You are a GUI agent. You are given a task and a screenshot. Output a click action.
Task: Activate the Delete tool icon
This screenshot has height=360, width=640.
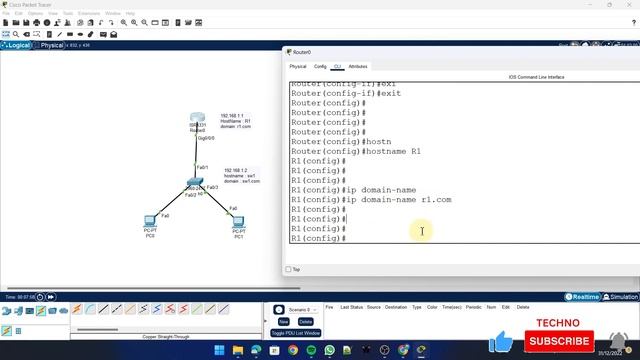pos(27,34)
